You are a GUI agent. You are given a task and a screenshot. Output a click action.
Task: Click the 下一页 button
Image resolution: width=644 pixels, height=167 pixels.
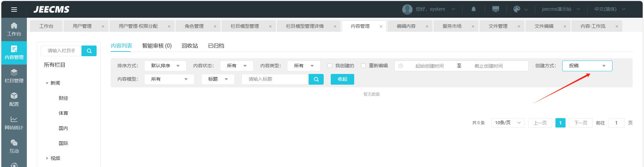[581, 123]
